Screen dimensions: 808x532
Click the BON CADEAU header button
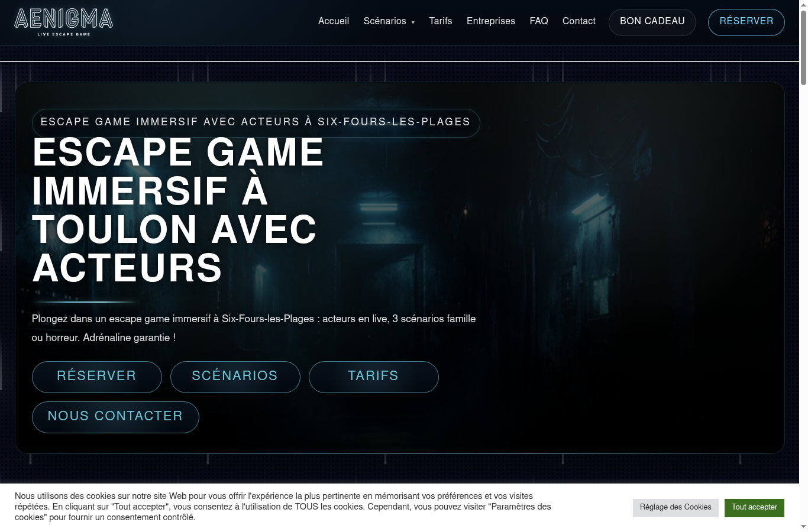(x=652, y=22)
